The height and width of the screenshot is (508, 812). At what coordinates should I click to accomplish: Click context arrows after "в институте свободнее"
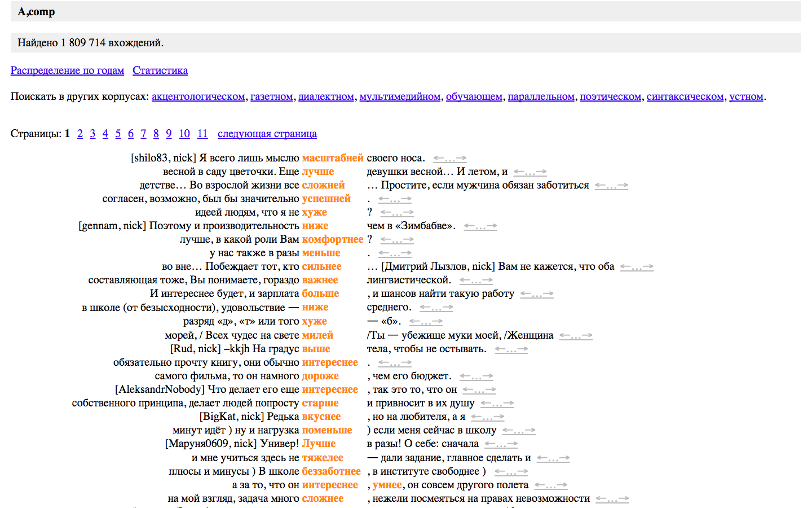(511, 472)
